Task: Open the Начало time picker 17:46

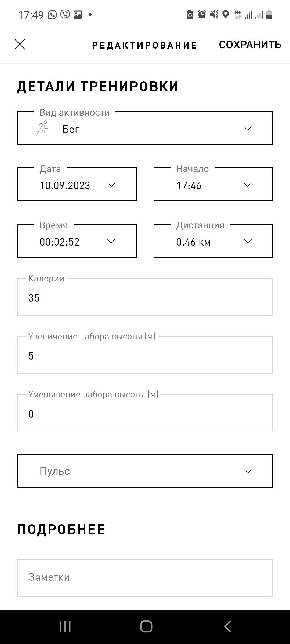Action: tap(213, 185)
